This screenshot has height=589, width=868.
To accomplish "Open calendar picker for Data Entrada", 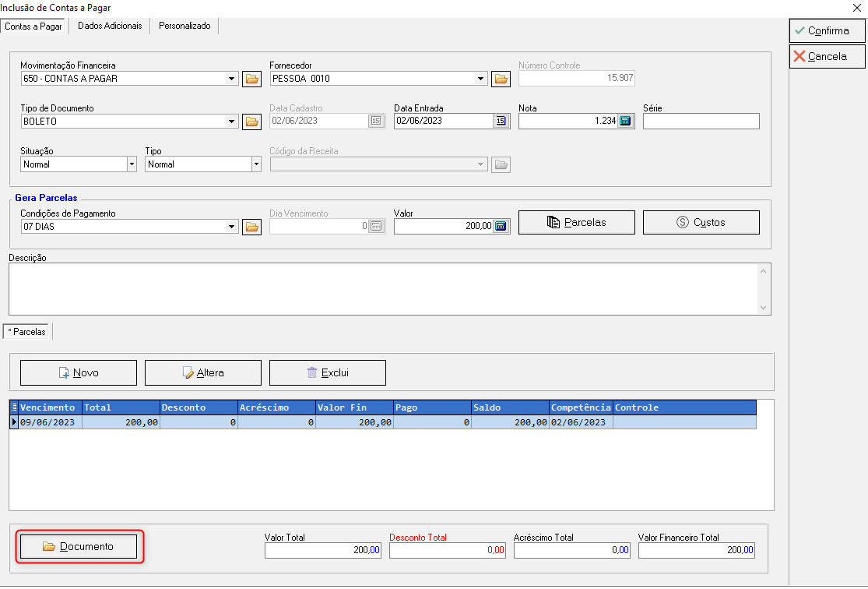I will [501, 121].
